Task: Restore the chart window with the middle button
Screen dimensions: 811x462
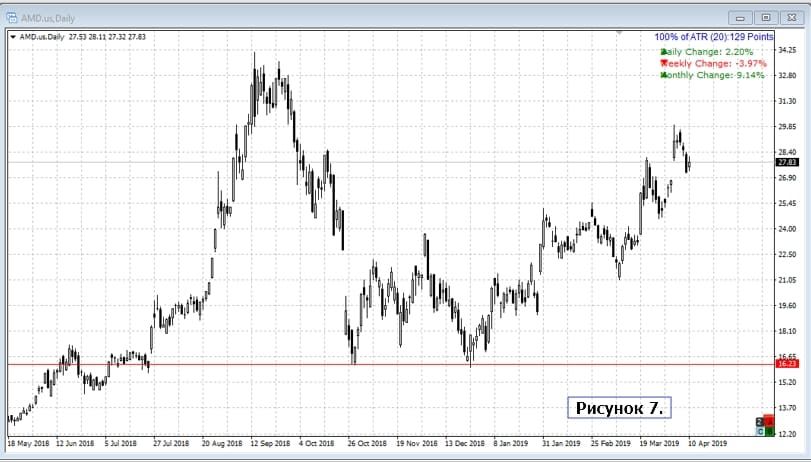Action: pyautogui.click(x=766, y=17)
